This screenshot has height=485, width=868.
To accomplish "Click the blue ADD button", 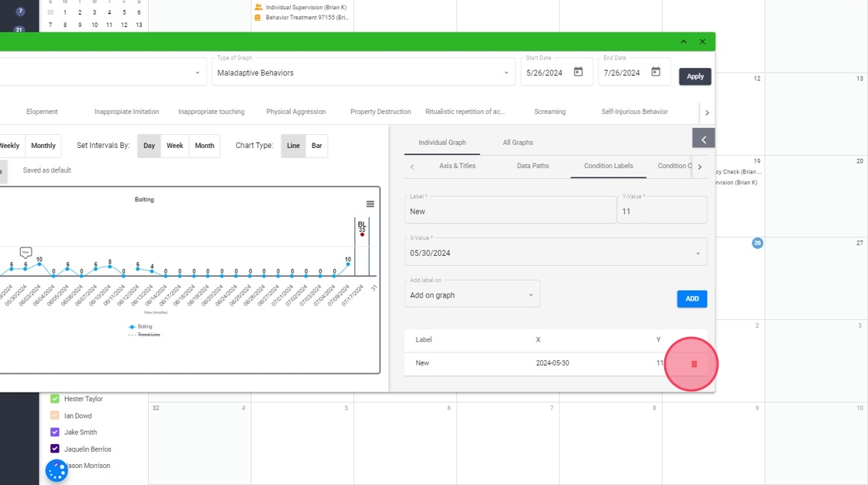I will click(691, 299).
